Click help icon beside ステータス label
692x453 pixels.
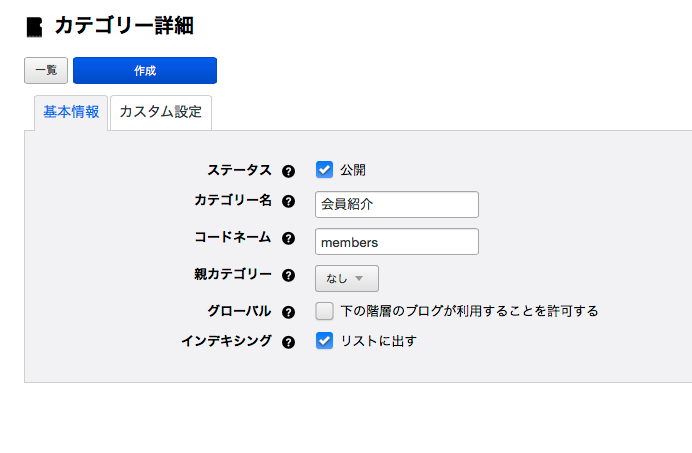pos(289,171)
